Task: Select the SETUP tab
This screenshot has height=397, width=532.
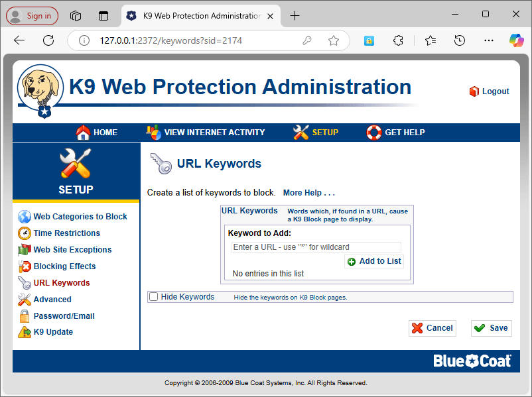Action: 316,132
